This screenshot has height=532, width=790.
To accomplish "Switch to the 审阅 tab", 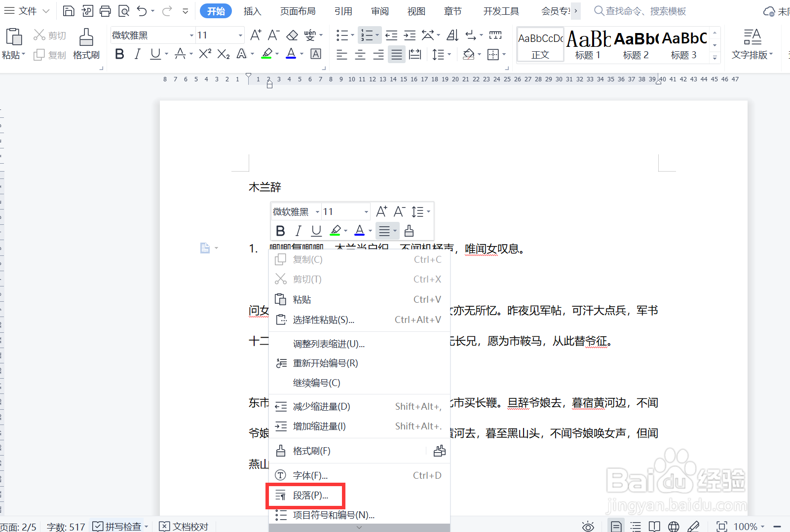I will tap(380, 11).
